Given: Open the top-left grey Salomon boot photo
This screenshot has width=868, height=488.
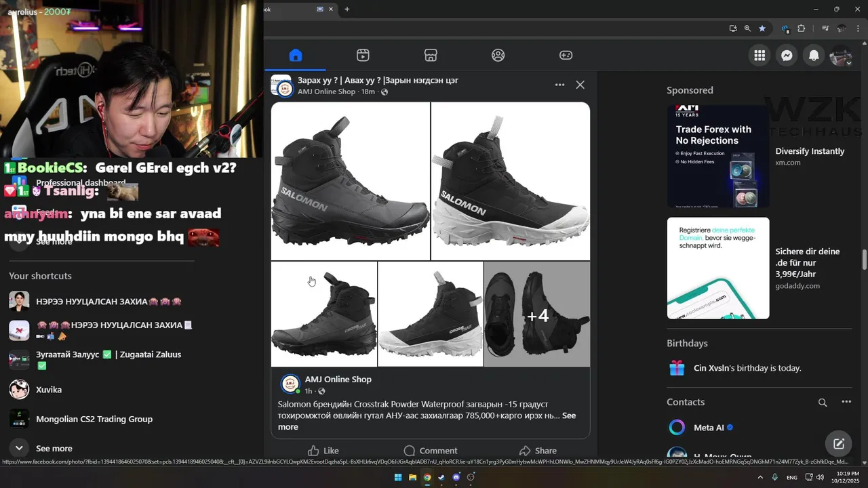Looking at the screenshot, I should 351,181.
